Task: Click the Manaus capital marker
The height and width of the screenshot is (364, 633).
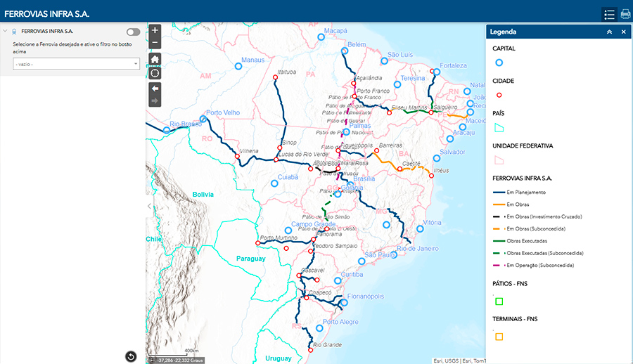Action: (238, 66)
